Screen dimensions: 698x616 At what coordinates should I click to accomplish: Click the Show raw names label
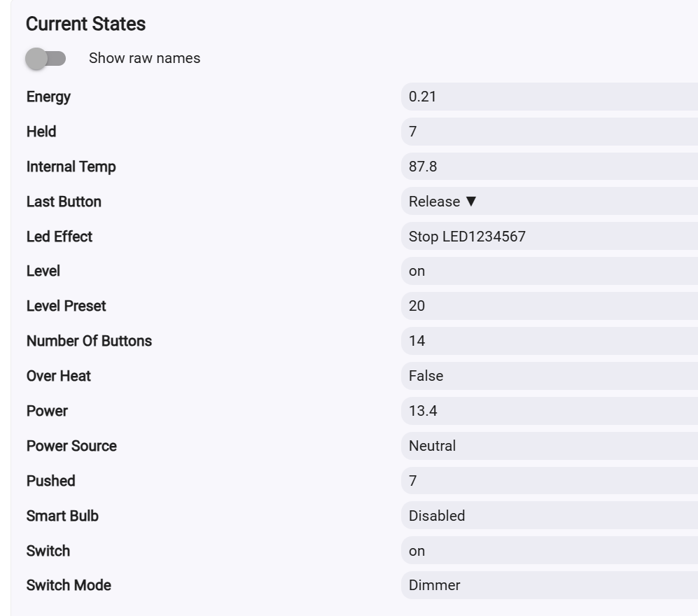click(144, 59)
